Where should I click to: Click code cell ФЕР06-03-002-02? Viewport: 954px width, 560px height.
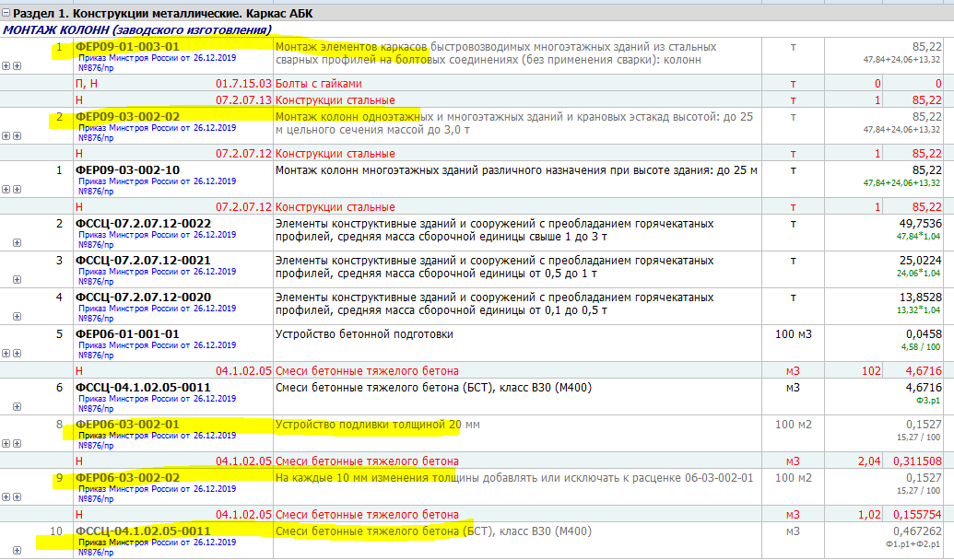point(127,478)
